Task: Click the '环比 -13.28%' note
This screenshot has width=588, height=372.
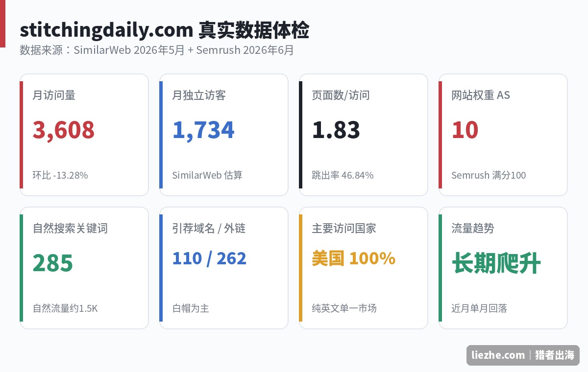Action: point(60,175)
